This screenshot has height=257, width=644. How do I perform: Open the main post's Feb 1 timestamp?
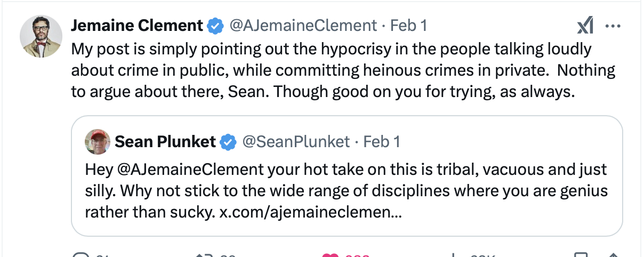(x=408, y=25)
